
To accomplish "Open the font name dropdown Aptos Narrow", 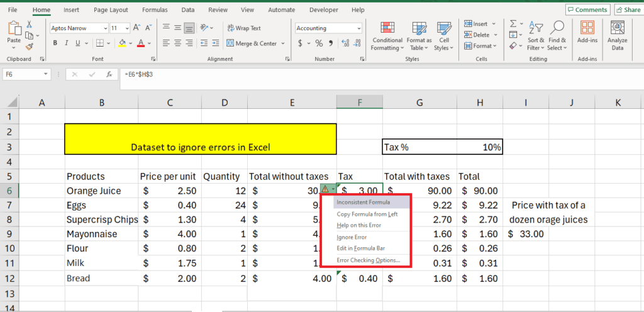I will pos(104,28).
